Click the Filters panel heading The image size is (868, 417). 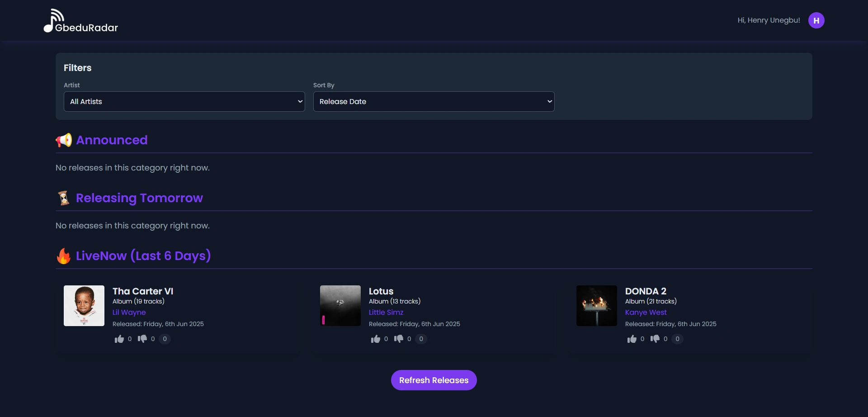pos(78,68)
